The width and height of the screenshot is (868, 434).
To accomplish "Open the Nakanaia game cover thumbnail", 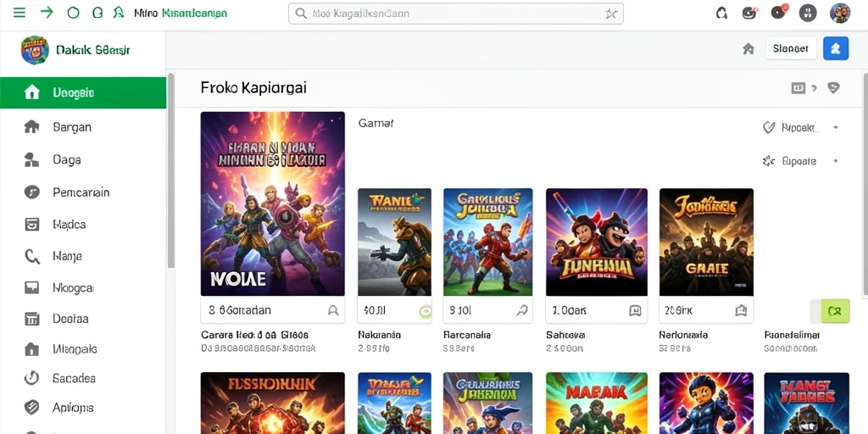I will (x=394, y=242).
